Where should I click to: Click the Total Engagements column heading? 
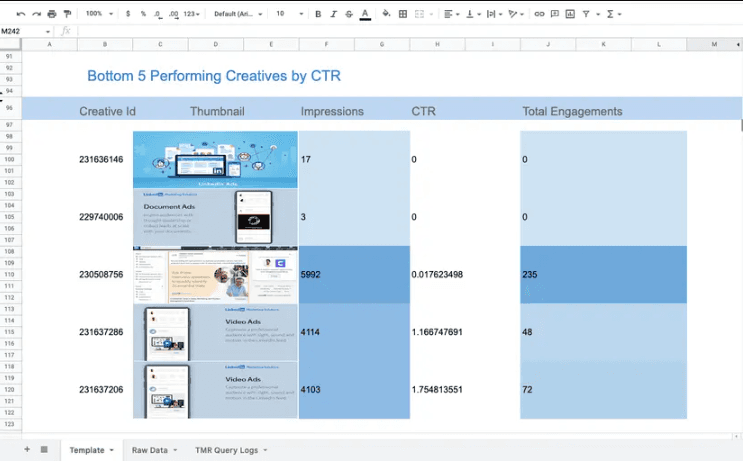point(572,111)
